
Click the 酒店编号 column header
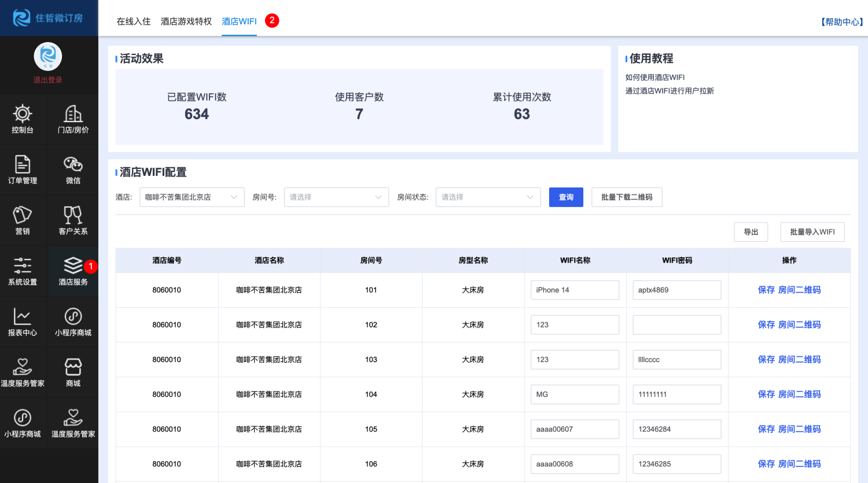(167, 260)
